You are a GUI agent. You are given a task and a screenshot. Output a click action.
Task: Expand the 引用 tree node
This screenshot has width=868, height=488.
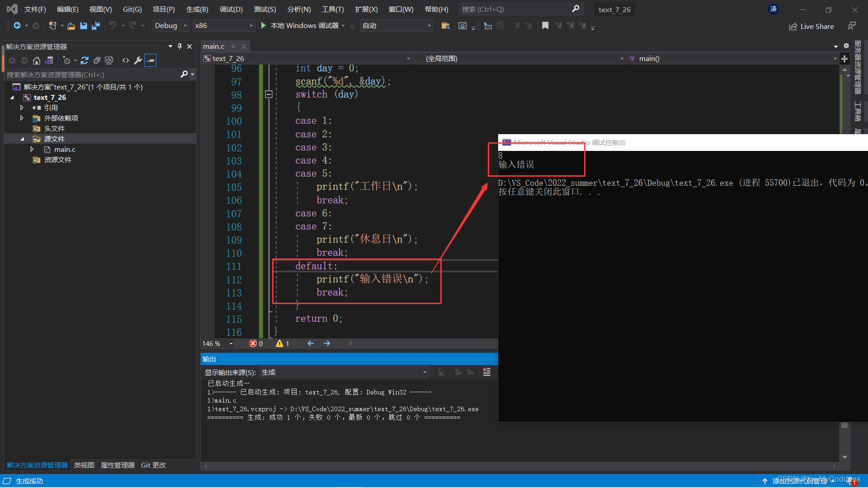point(22,108)
